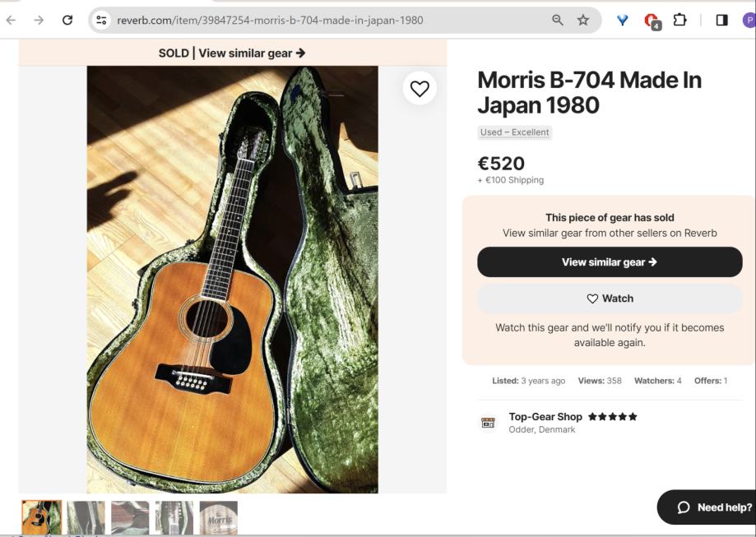Toggle Watch for this sold gear
This screenshot has width=756, height=537.
coord(610,299)
